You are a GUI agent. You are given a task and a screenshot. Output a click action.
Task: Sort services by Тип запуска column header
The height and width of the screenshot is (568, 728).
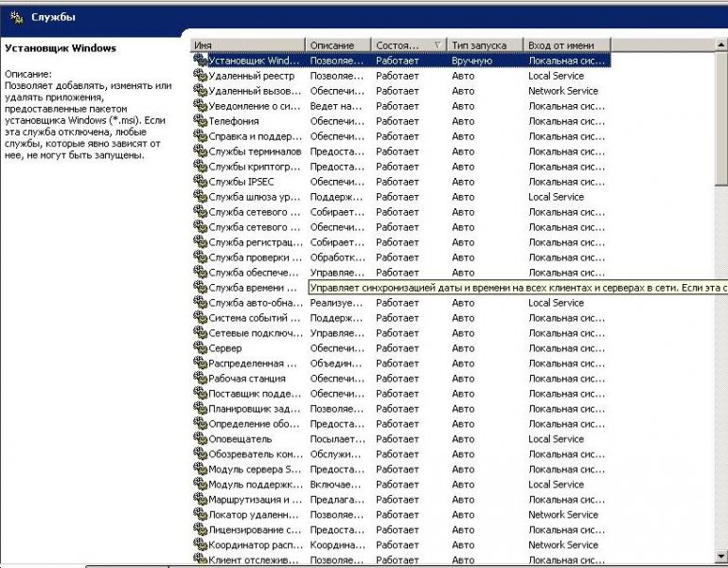click(x=485, y=44)
